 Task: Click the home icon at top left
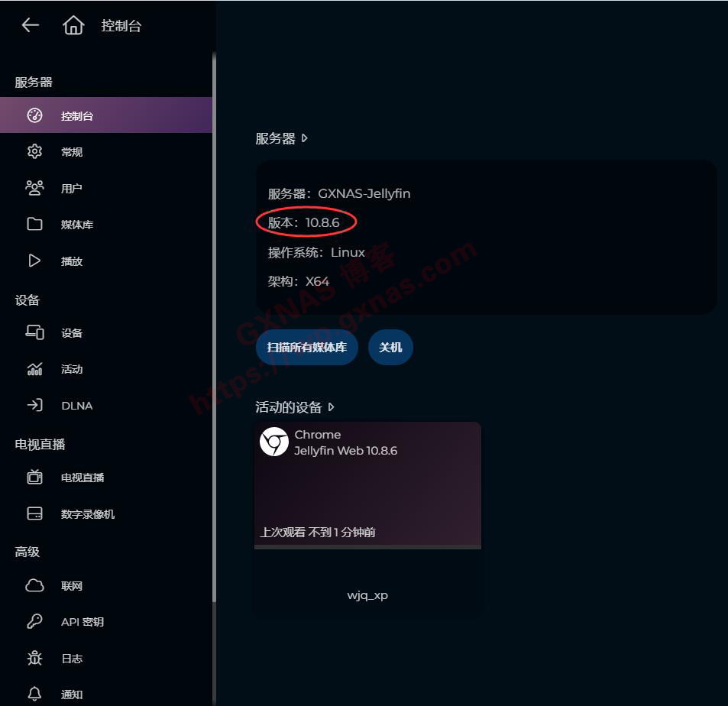(x=74, y=24)
